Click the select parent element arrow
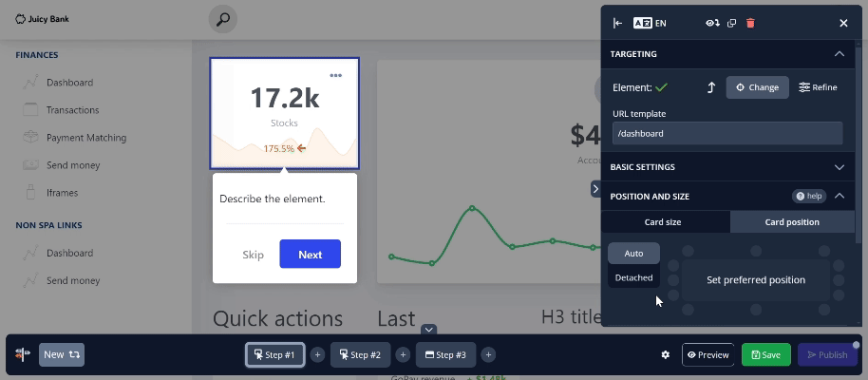Screen dimensions: 868x380 coord(710,87)
